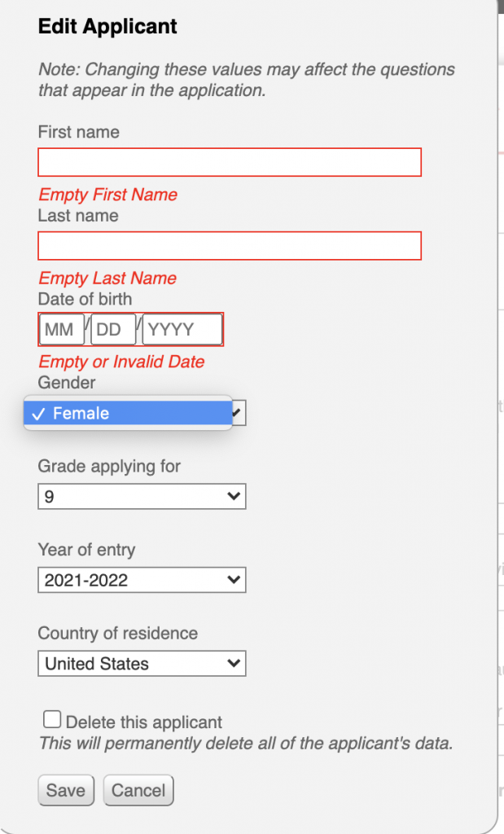Click the chevron arrow on the grade 9 selector
The width and height of the screenshot is (504, 834).
click(x=234, y=496)
